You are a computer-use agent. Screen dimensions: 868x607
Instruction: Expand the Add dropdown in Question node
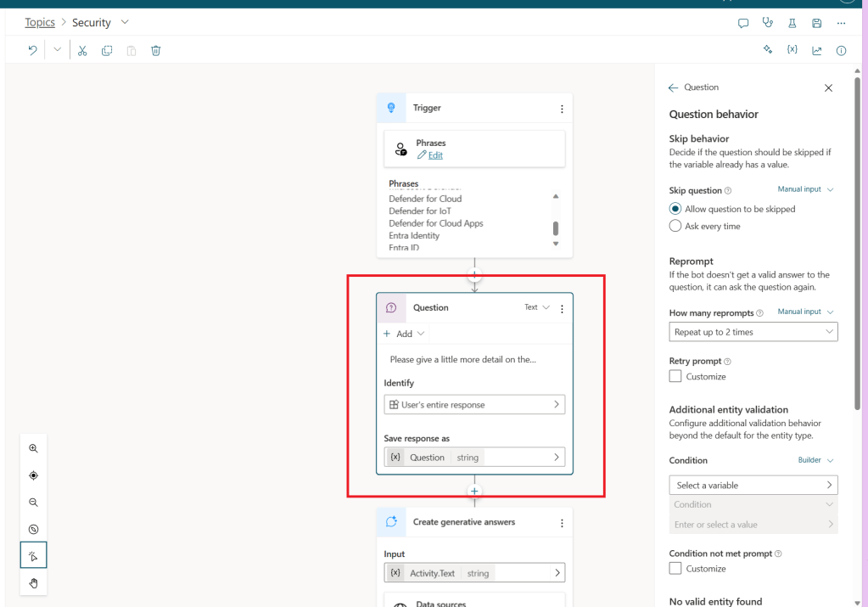(404, 334)
